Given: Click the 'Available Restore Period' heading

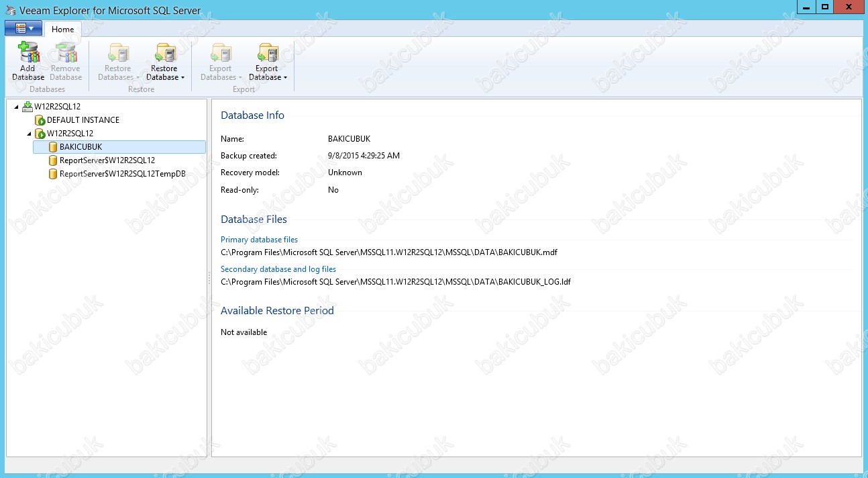Looking at the screenshot, I should point(277,311).
